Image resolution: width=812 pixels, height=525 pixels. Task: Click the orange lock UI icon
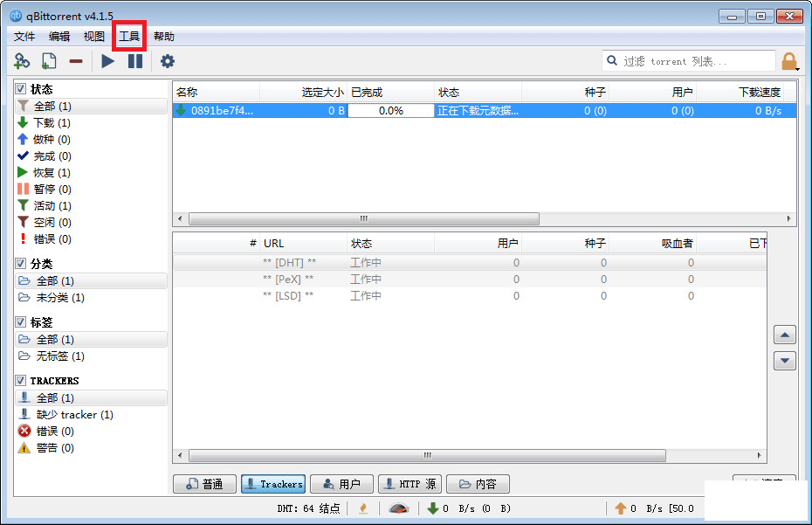789,61
